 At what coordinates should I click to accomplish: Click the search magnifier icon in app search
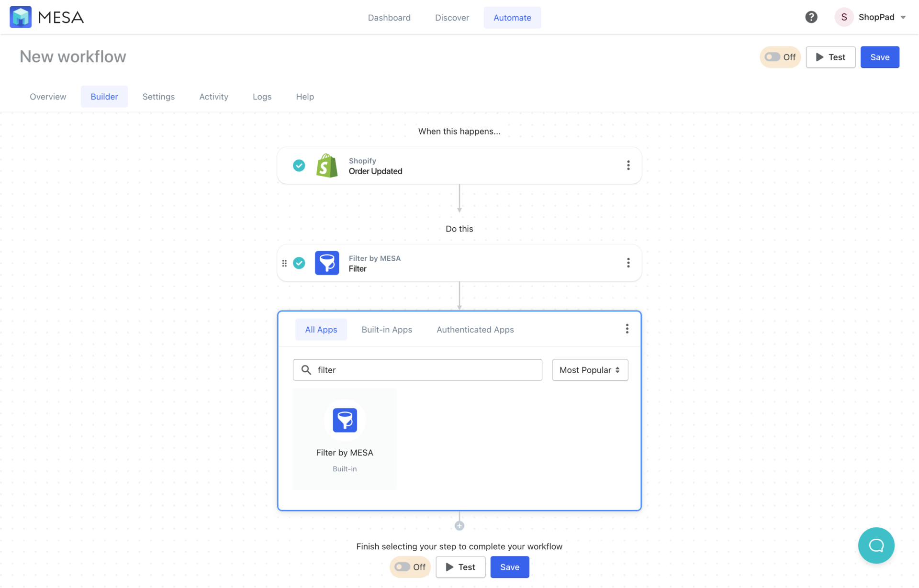point(307,369)
